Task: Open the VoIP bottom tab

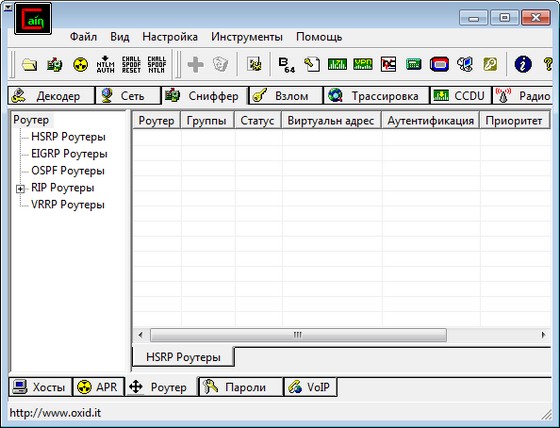Action: tap(310, 387)
